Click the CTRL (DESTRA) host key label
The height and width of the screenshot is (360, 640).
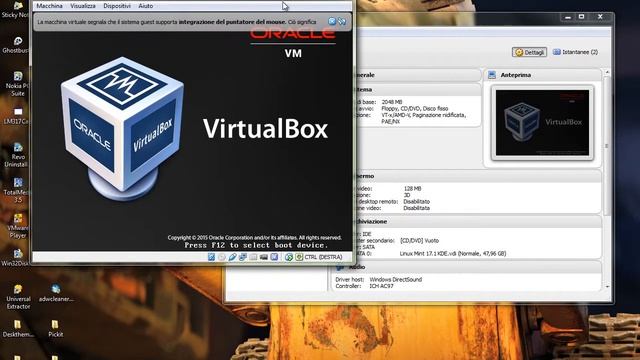[323, 257]
